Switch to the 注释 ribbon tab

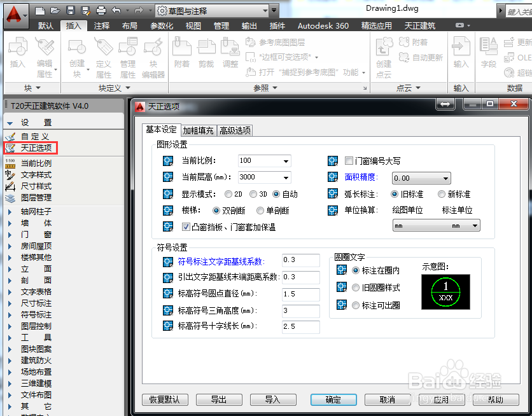coord(102,26)
